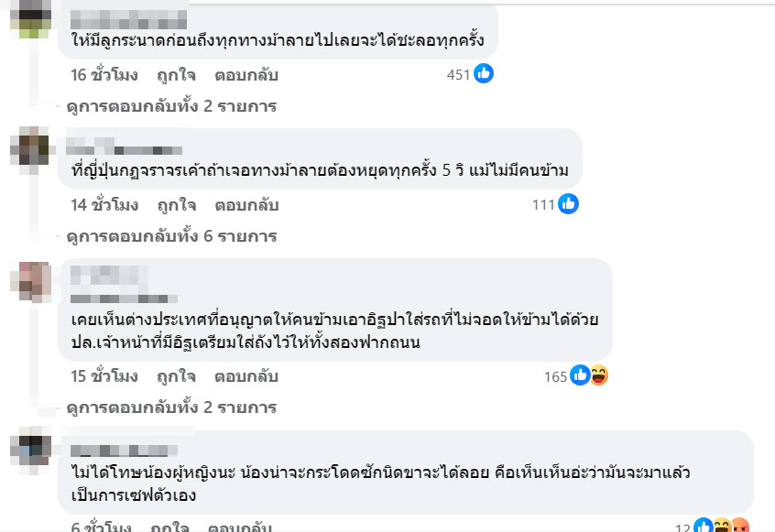Screen dimensions: 775x532
Task: Reply to the comment posted 15 hours ago
Action: tap(246, 376)
